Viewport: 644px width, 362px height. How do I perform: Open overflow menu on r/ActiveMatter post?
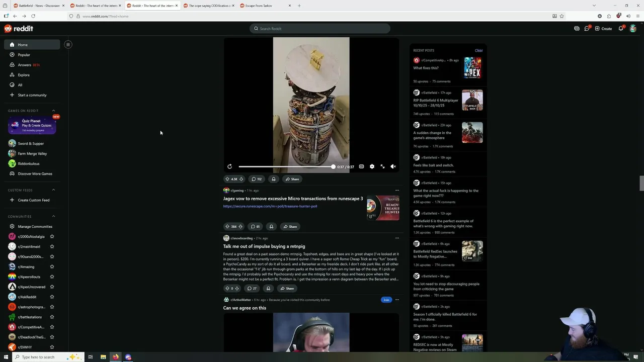397,300
